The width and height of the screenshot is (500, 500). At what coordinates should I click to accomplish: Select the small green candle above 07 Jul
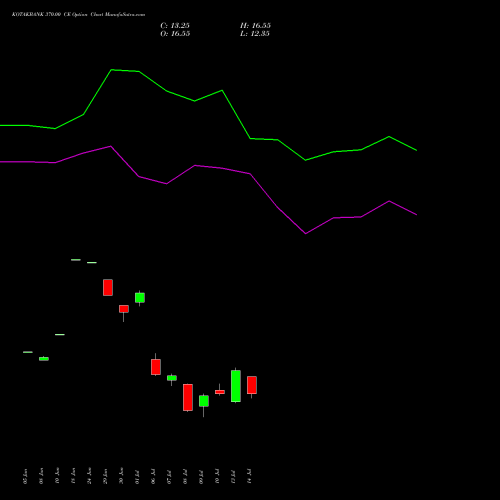[x=172, y=378]
